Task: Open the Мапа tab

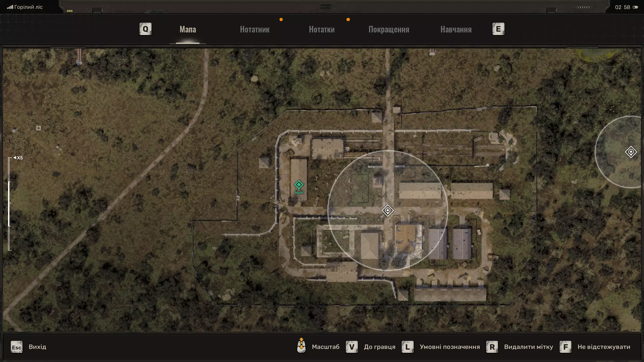Action: (x=188, y=29)
